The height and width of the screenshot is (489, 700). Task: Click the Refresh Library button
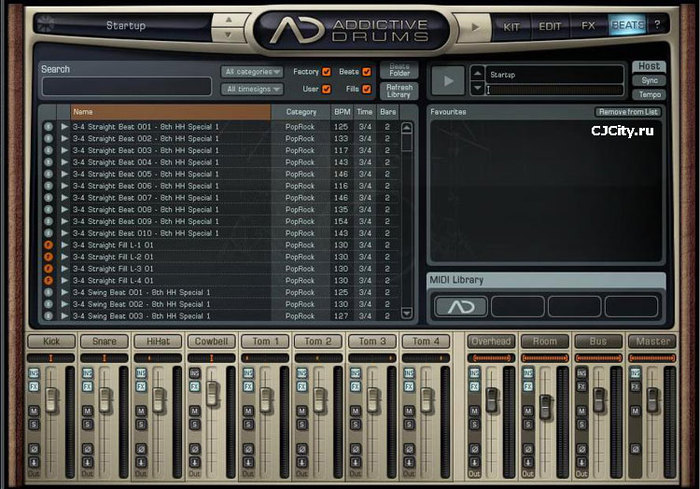399,91
